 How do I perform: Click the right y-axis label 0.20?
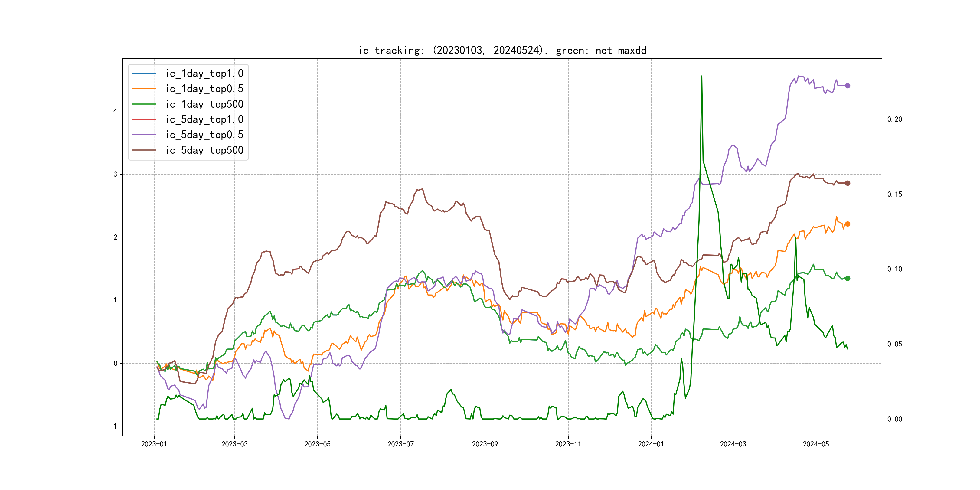pos(894,119)
